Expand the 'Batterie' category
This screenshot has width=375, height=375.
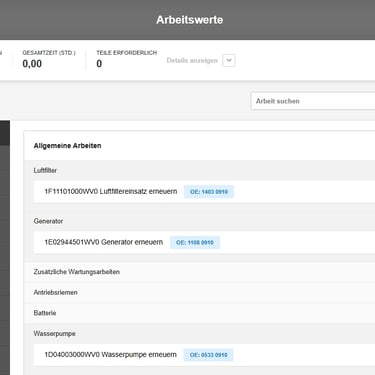tap(199, 313)
